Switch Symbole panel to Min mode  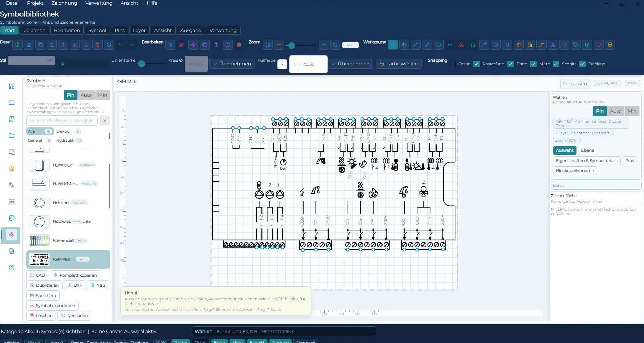tap(103, 95)
